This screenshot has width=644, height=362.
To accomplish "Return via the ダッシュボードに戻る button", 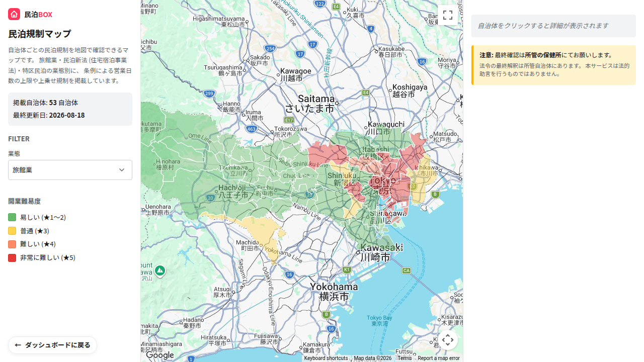I will click(52, 345).
